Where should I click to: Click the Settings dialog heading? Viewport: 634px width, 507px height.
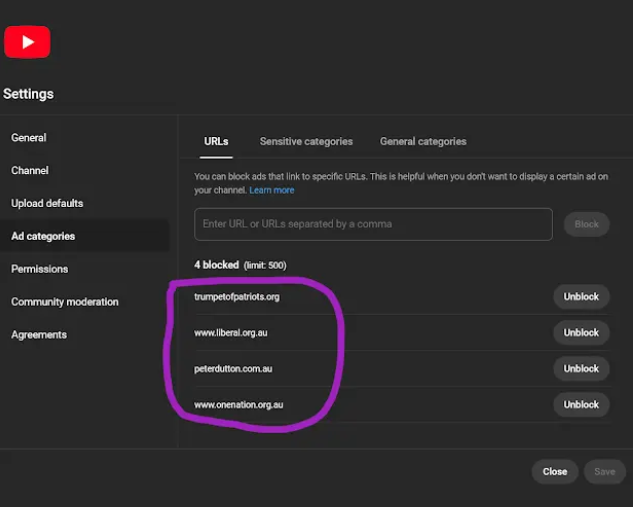point(28,94)
